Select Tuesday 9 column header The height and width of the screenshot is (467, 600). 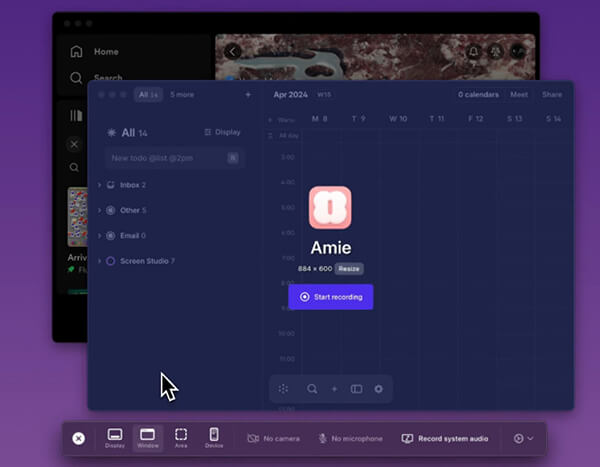coord(359,119)
